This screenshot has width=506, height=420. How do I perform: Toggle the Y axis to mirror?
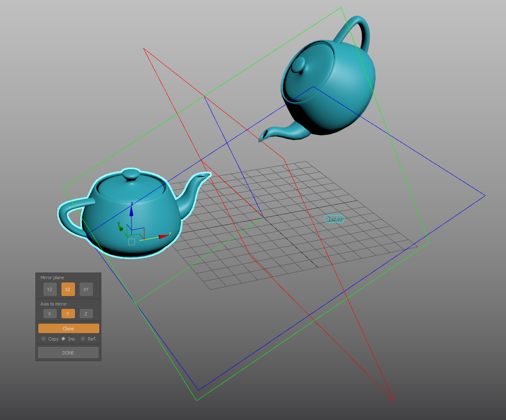68,314
